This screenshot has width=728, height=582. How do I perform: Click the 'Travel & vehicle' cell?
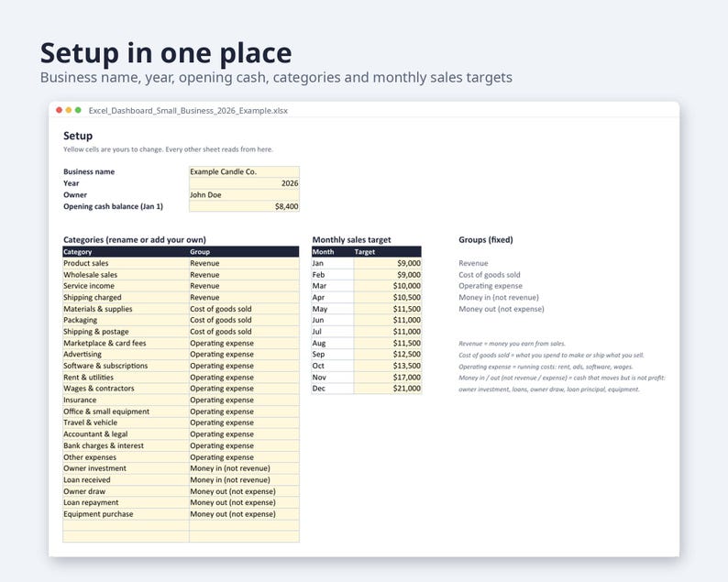pos(126,423)
